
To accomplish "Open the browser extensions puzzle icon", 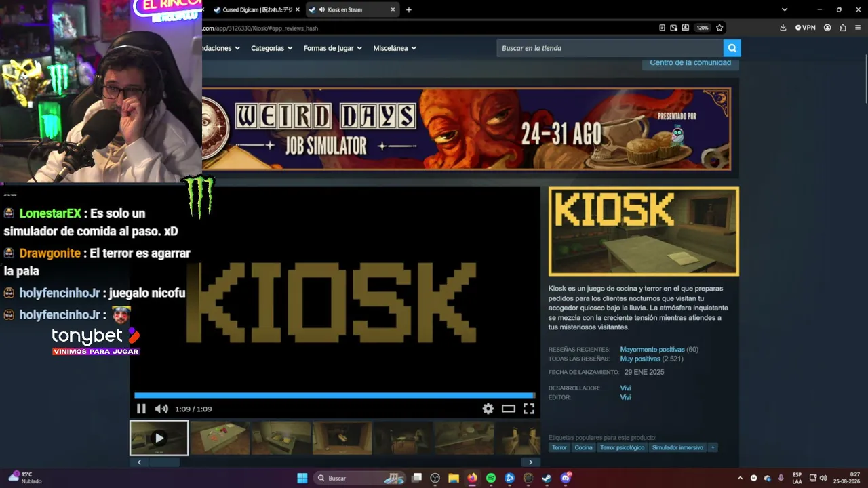I will coord(843,28).
